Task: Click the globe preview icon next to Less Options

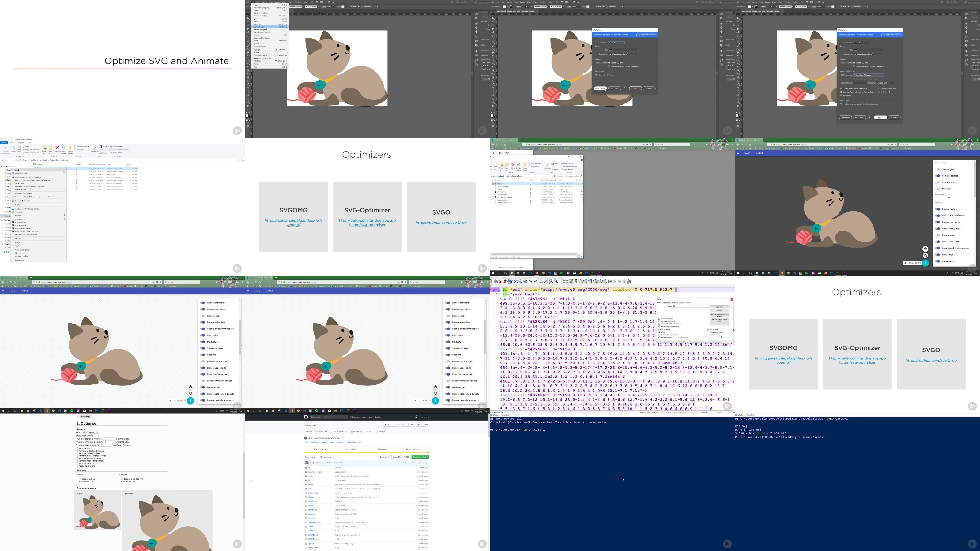Action: click(869, 118)
